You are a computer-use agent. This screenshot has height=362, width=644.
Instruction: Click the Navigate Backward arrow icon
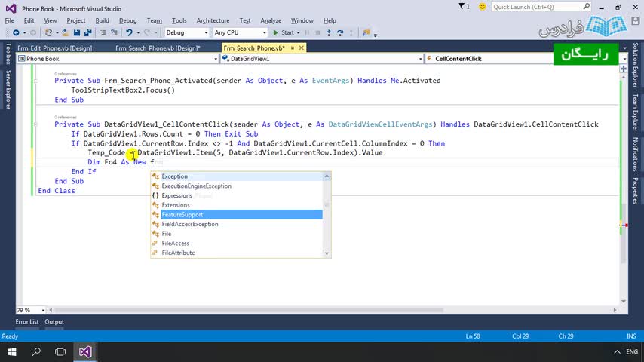click(x=16, y=32)
